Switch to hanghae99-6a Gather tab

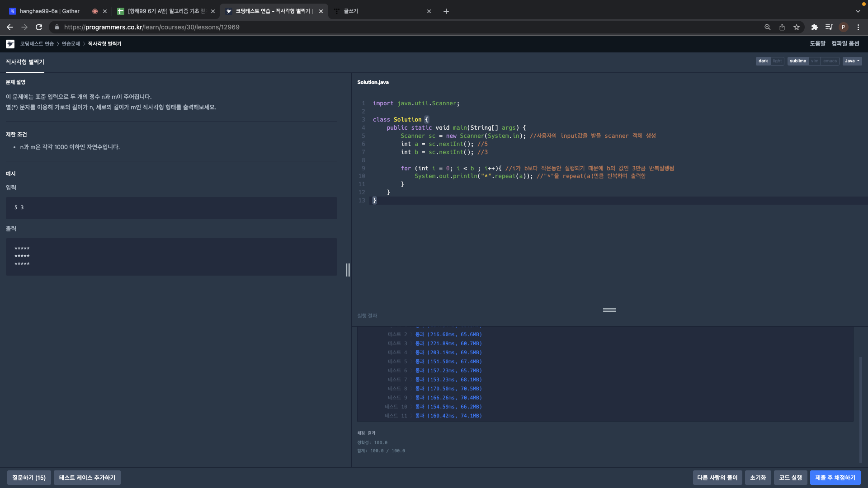pyautogui.click(x=50, y=11)
